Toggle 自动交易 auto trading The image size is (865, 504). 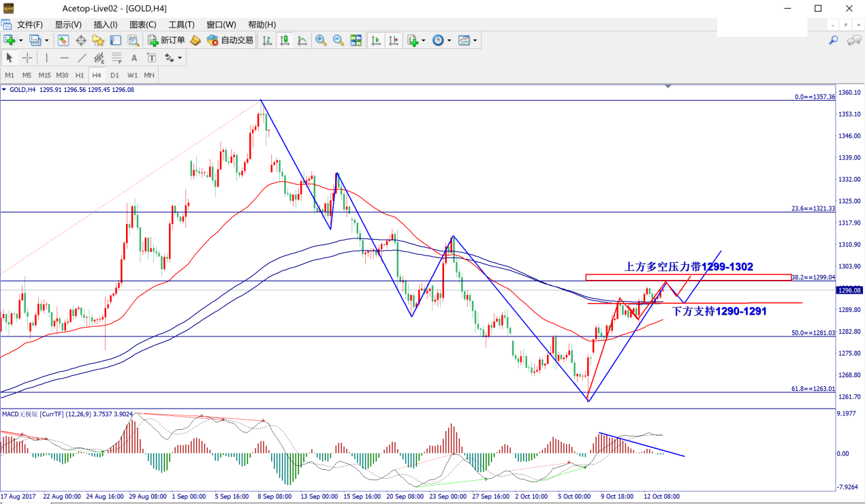click(230, 40)
